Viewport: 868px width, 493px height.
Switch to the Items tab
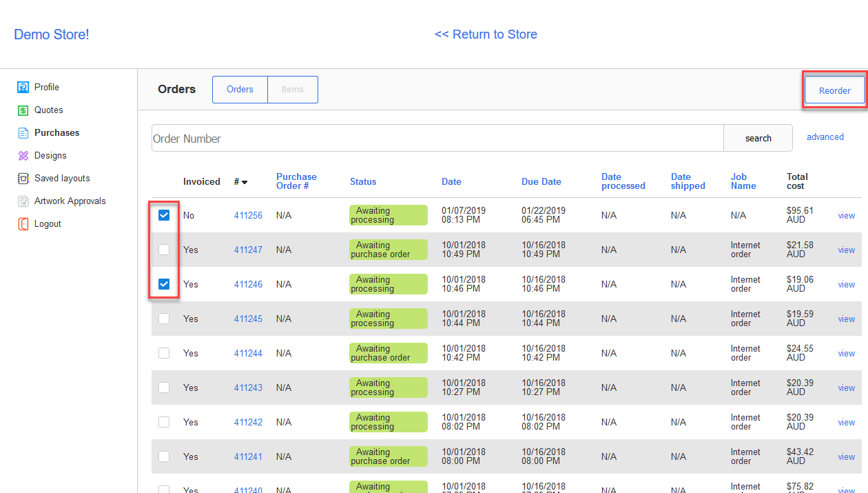tap(293, 90)
